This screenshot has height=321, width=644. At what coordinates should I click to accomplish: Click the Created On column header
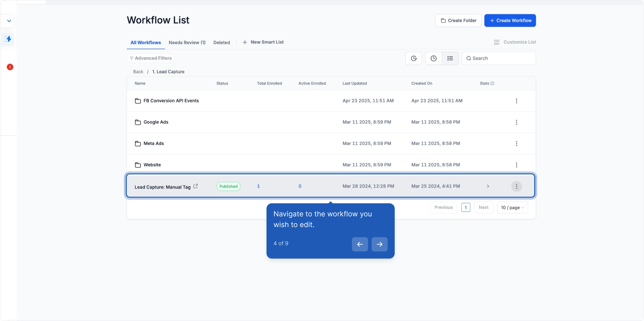coord(422,84)
